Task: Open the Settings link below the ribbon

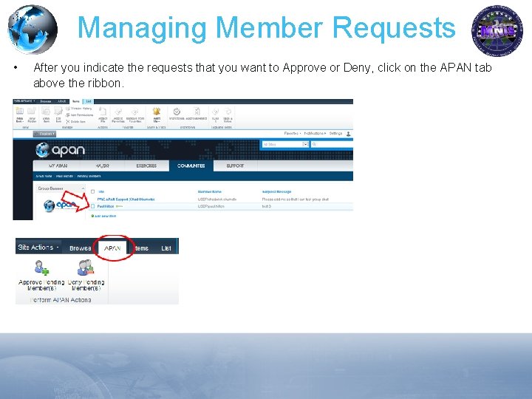Action: [335, 133]
